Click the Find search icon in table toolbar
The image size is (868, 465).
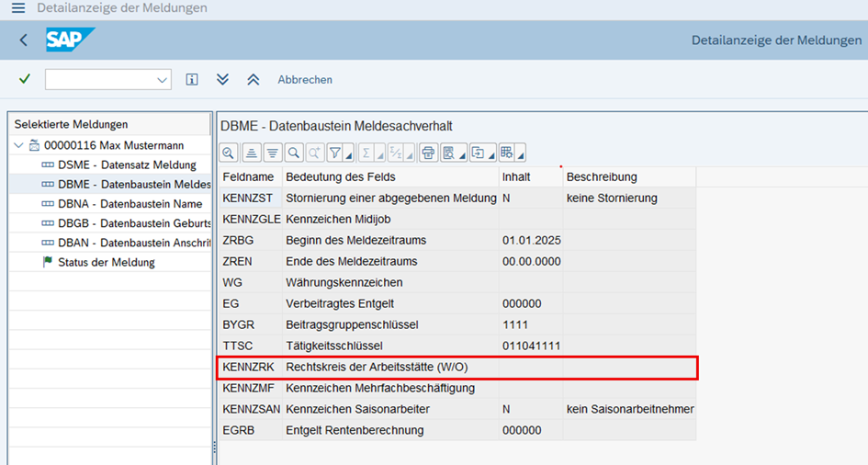pyautogui.click(x=294, y=153)
